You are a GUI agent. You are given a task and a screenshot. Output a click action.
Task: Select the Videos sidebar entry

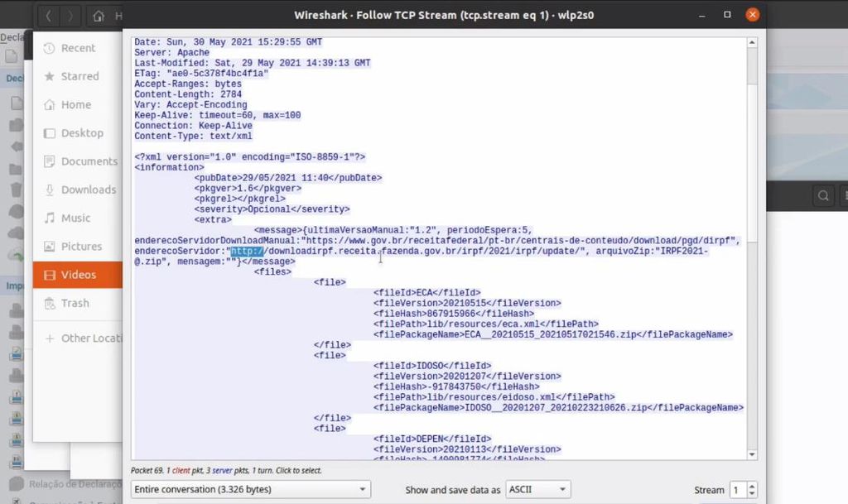coord(78,275)
